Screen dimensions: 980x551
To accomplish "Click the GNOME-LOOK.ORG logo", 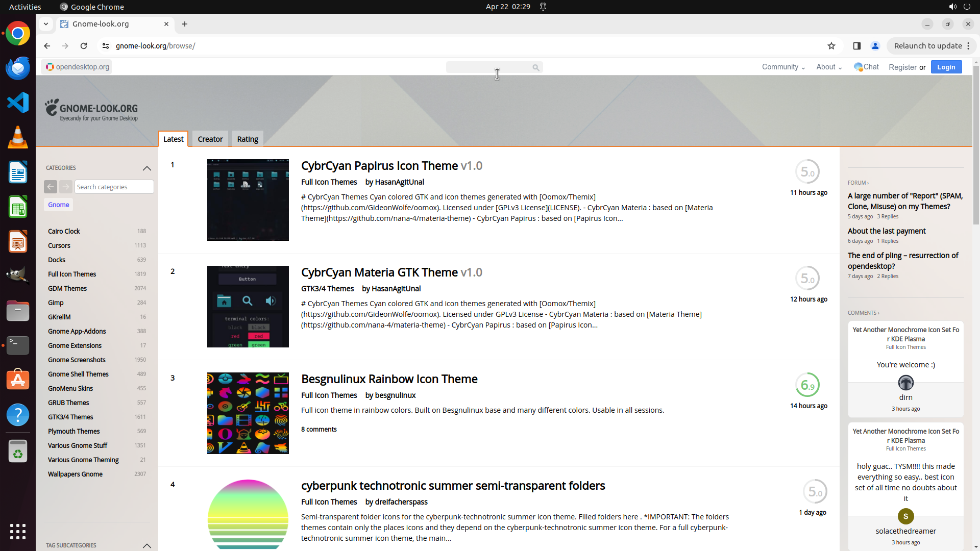I will pos(91,110).
